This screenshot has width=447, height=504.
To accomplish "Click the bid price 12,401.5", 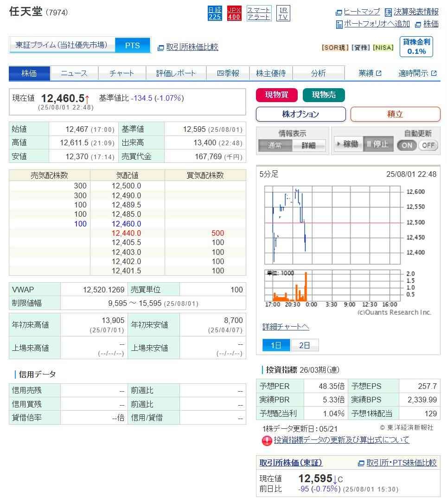I will 126,271.
